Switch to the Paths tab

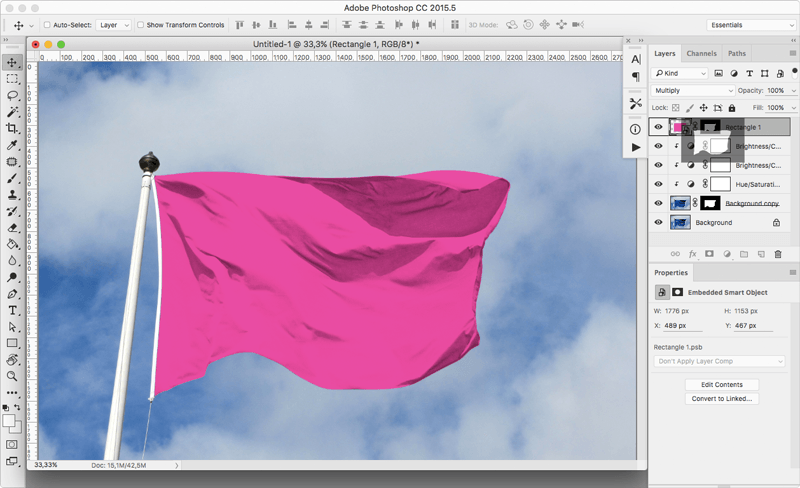click(737, 53)
